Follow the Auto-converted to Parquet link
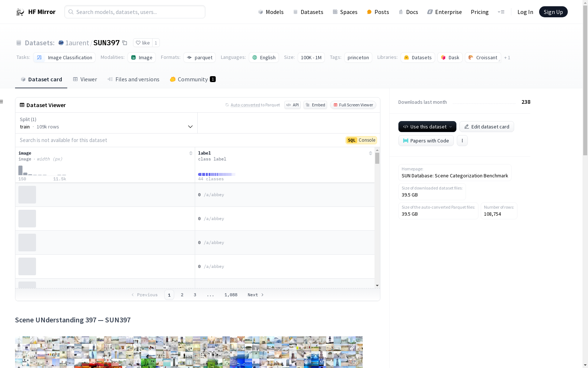The image size is (588, 368). 245,105
